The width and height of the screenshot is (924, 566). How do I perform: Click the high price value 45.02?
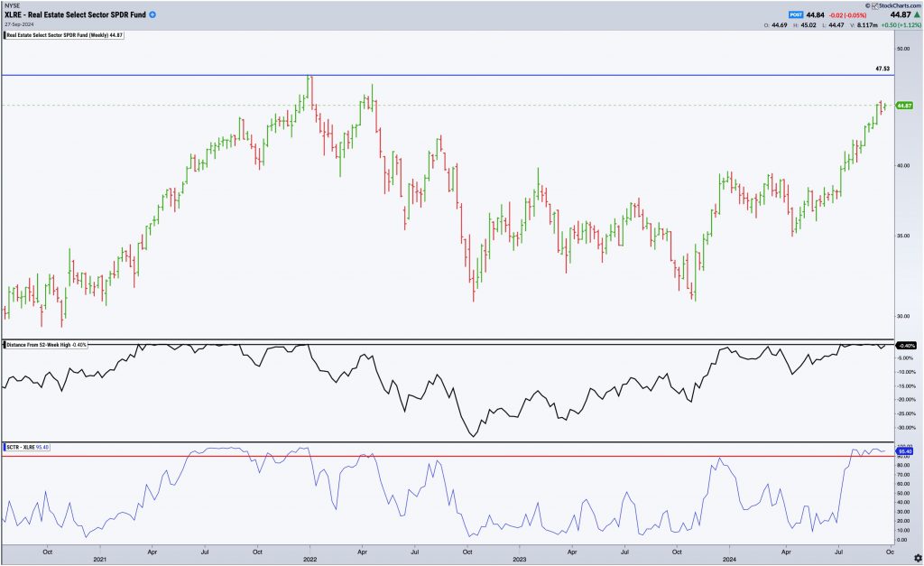(x=808, y=25)
